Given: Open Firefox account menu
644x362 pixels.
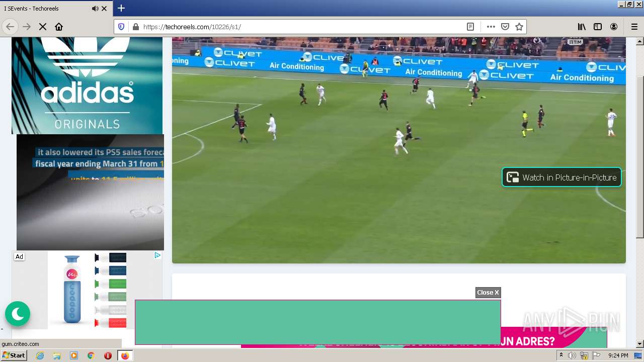Looking at the screenshot, I should pos(614,27).
